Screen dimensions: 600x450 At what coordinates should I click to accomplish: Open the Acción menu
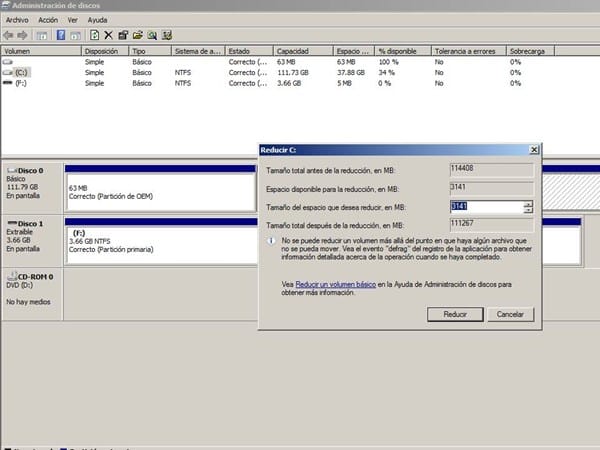click(48, 20)
